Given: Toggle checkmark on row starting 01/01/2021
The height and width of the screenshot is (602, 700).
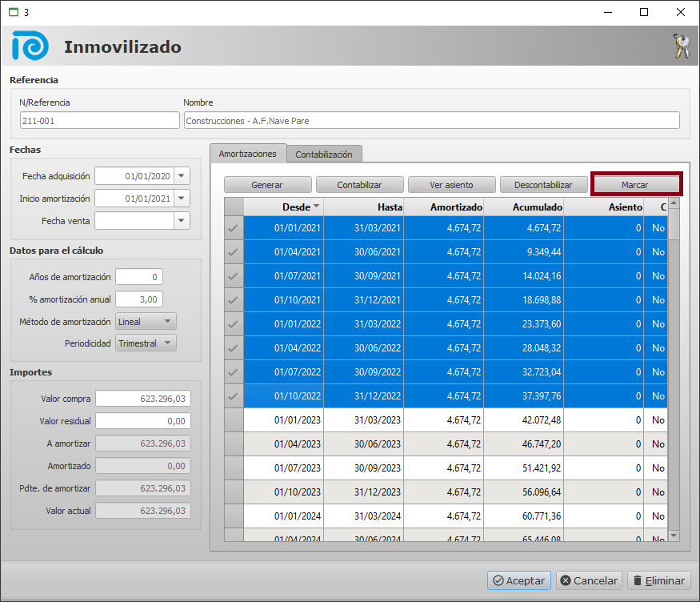Looking at the screenshot, I should pos(234,228).
